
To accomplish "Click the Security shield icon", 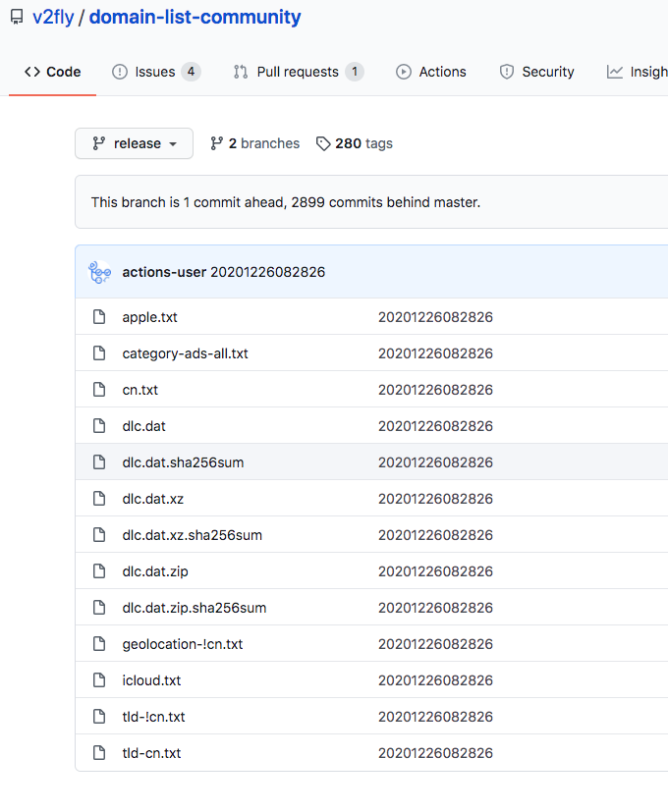I will [x=506, y=71].
